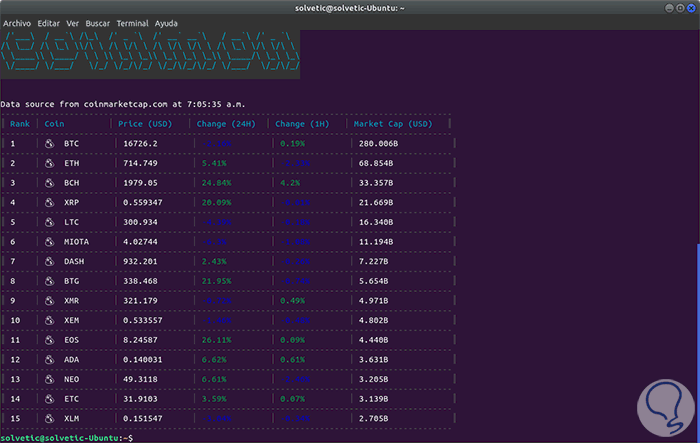Viewport: 700px width, 443px height.
Task: Click the coin icon beside LTC
Action: (49, 222)
